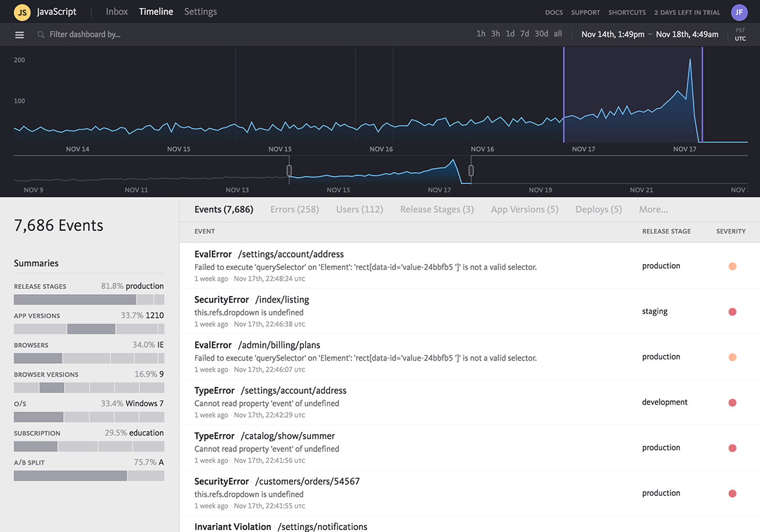Click the left purple selection line on chart
Image resolution: width=760 pixels, height=532 pixels.
coord(564,95)
